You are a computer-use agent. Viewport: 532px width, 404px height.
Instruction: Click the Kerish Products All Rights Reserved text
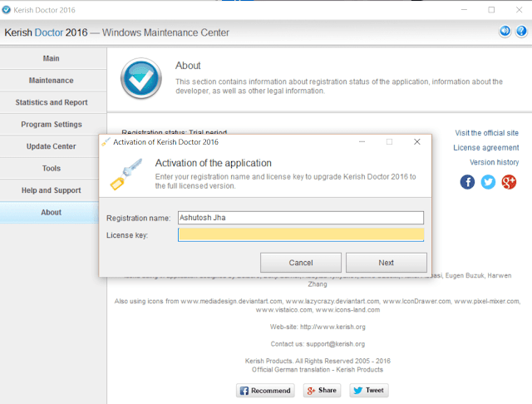318,361
